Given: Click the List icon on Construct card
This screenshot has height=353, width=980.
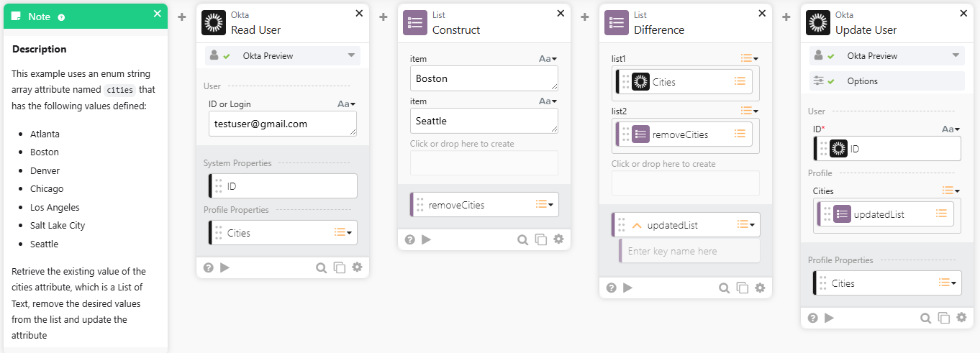Looking at the screenshot, I should [x=415, y=22].
